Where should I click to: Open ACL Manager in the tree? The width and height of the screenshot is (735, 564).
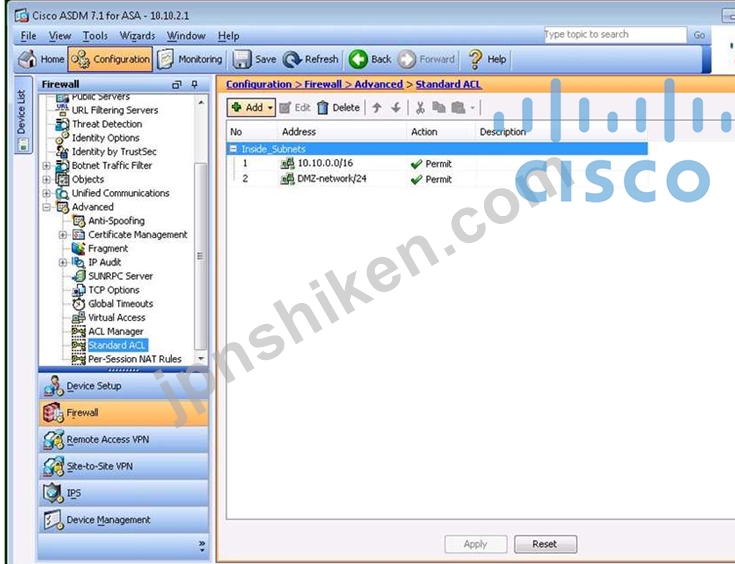click(115, 331)
